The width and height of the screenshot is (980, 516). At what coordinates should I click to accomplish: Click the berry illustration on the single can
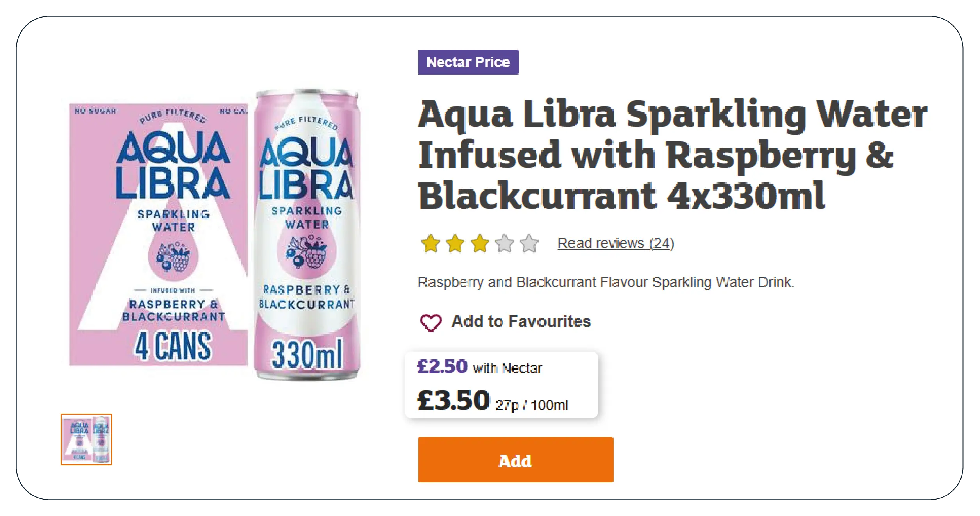click(307, 252)
